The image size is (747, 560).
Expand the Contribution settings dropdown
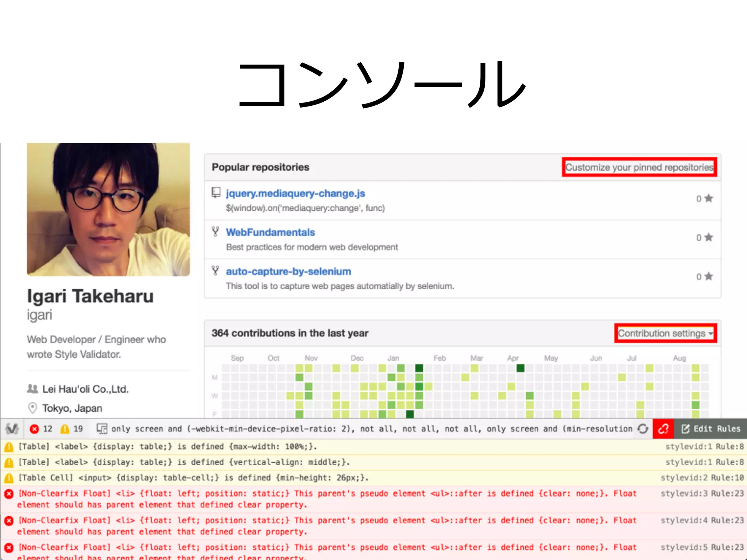666,333
